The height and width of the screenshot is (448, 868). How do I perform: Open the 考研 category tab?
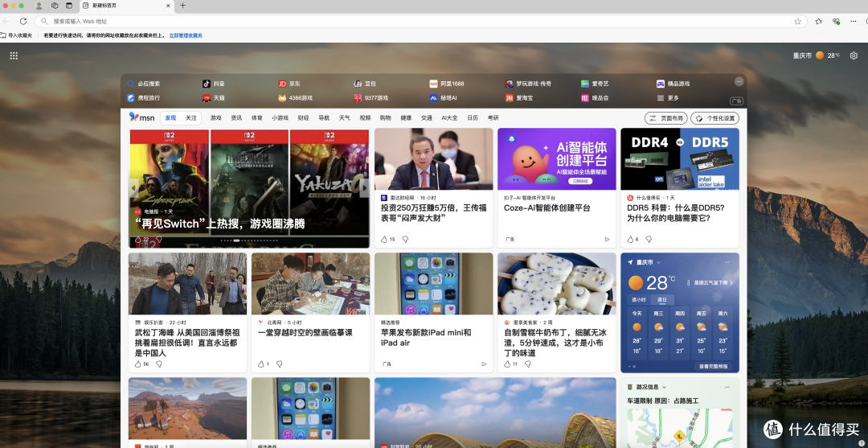pos(493,118)
